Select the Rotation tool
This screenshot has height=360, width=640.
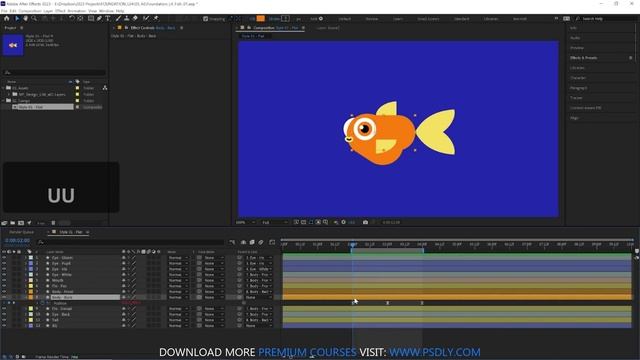[x=71, y=18]
